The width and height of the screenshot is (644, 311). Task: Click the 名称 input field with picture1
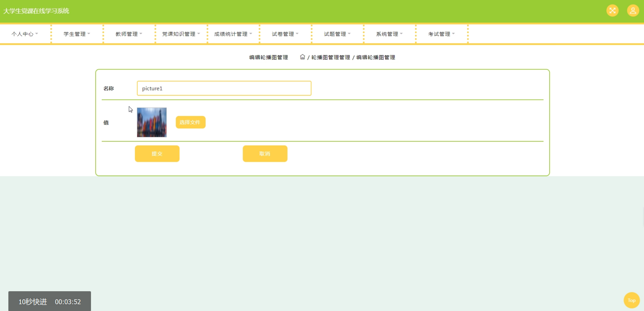224,88
